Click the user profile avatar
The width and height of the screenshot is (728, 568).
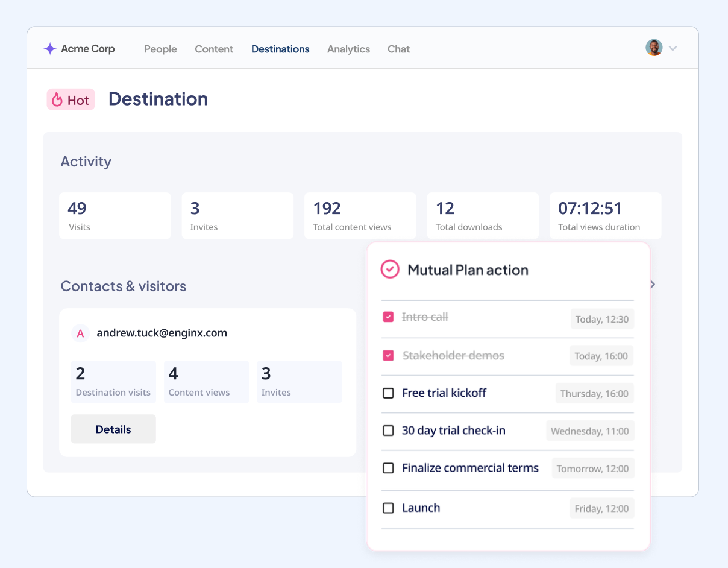pos(654,48)
